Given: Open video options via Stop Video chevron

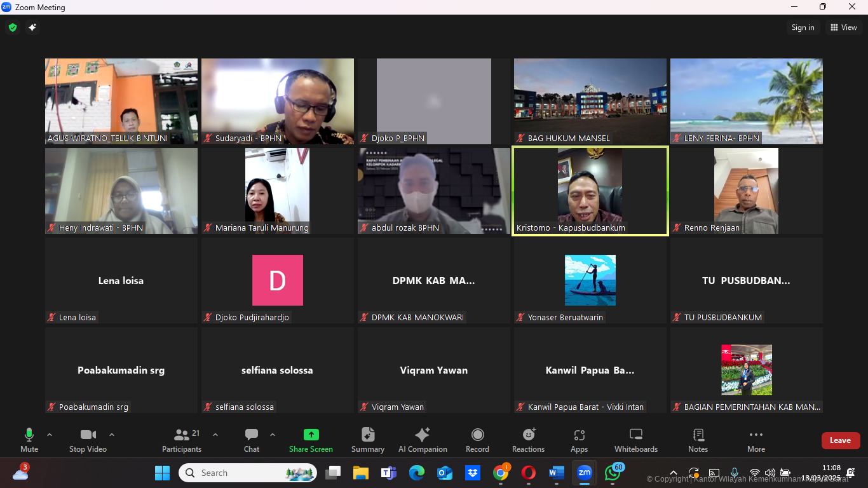Looking at the screenshot, I should (112, 436).
